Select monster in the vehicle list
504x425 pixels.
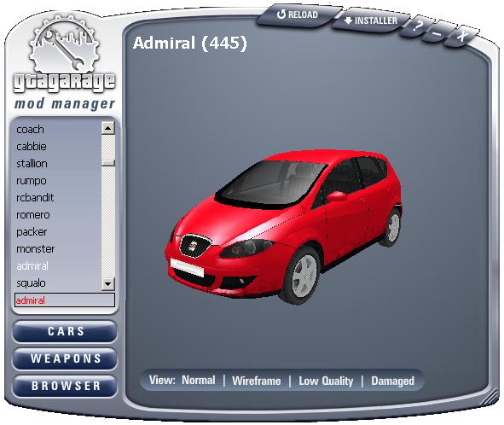click(x=35, y=248)
